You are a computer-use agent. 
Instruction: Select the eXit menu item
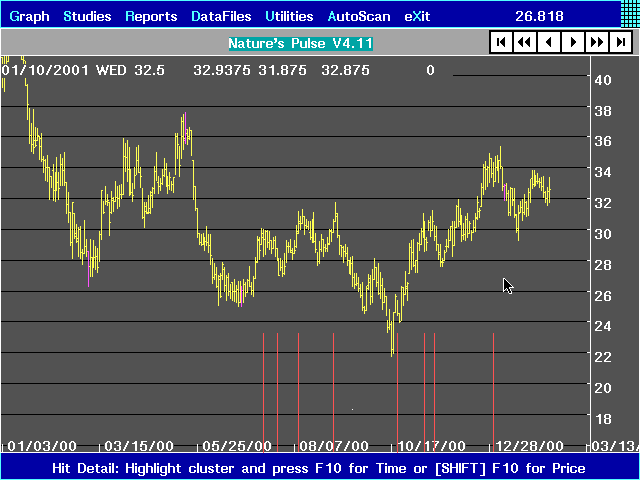(421, 16)
